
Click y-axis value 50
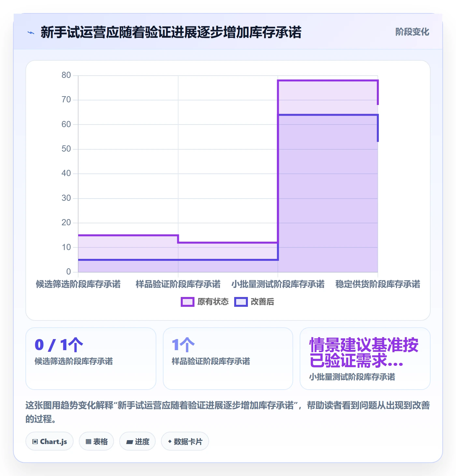pos(66,149)
